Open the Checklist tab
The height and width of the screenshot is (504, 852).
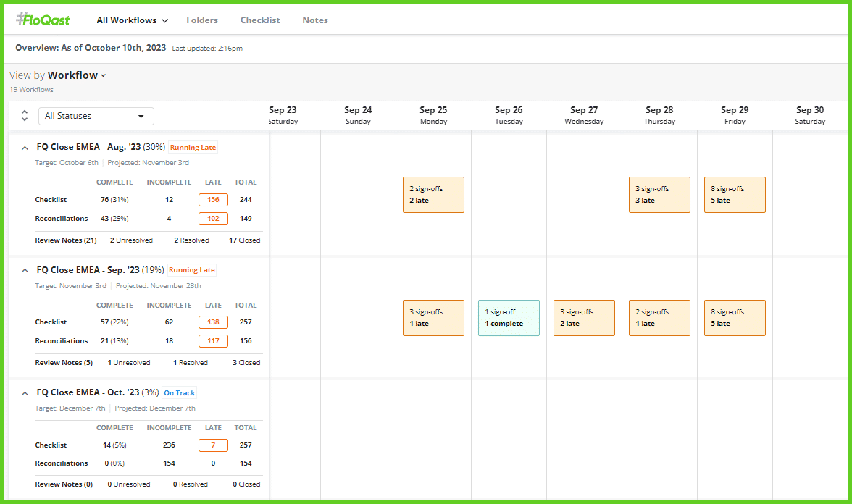[x=260, y=20]
